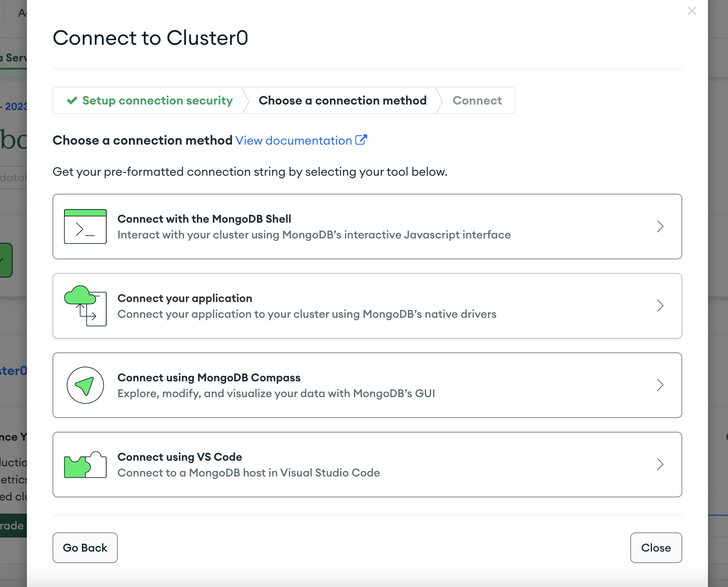Click the Go Back button

click(x=85, y=548)
